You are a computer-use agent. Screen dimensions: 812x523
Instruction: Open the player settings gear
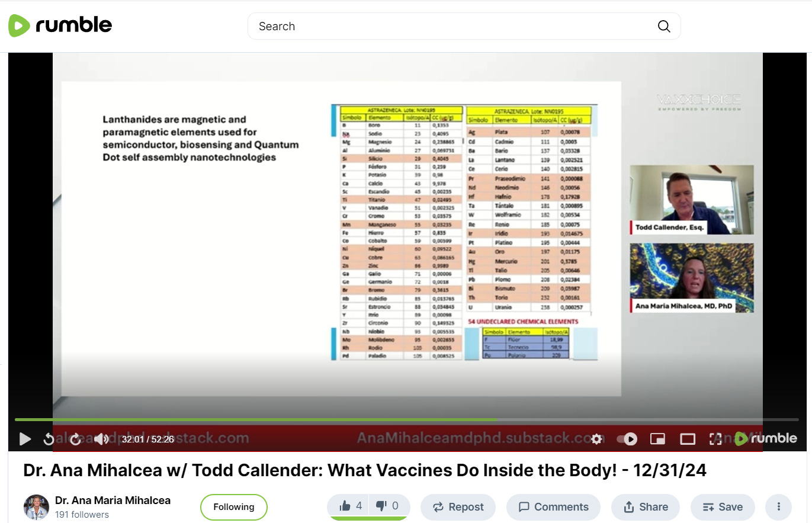596,439
